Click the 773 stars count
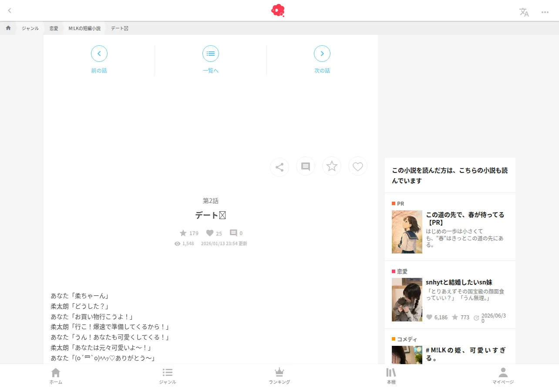 [461, 317]
